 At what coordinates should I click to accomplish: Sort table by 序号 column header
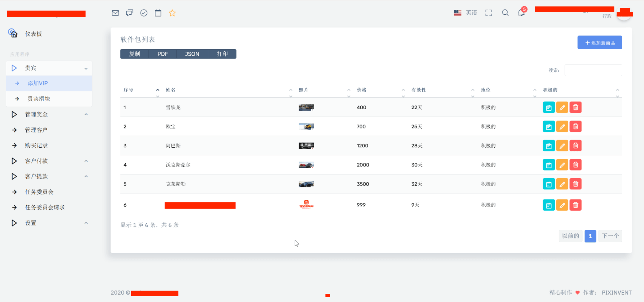point(128,90)
